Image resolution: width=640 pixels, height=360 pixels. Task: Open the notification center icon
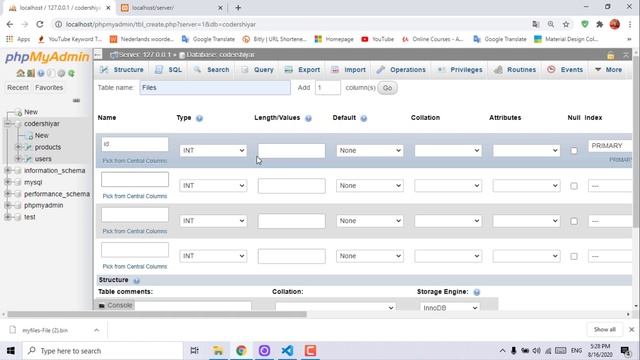(625, 351)
